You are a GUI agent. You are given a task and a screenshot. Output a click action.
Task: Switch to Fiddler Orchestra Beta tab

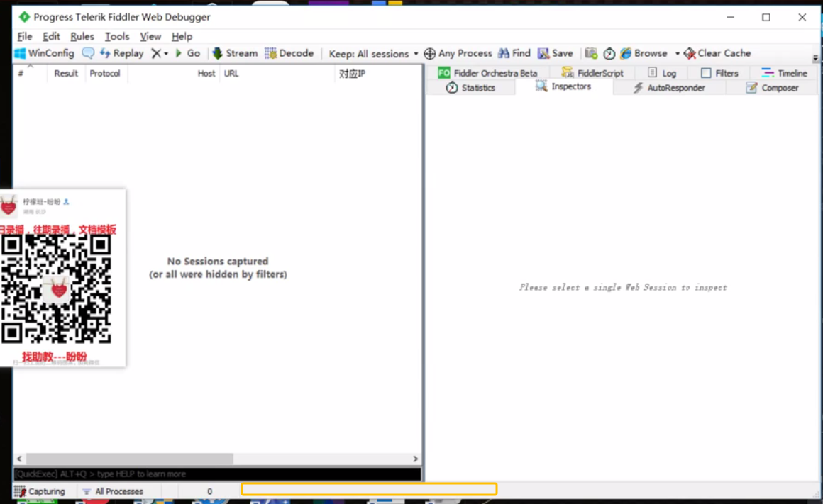tap(487, 73)
